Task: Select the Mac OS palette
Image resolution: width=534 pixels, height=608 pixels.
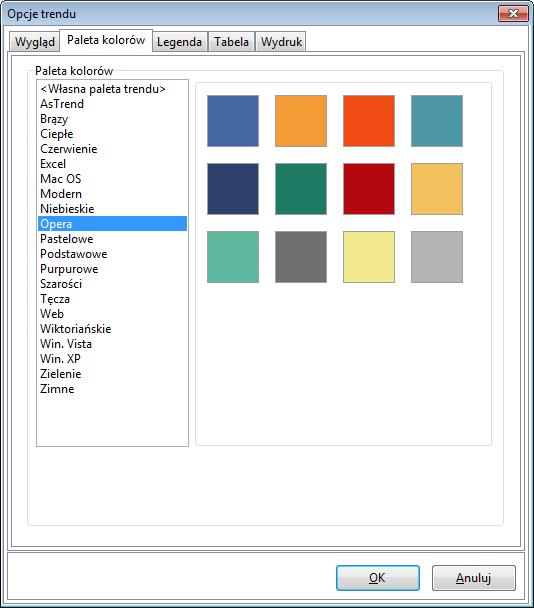Action: pos(112,179)
